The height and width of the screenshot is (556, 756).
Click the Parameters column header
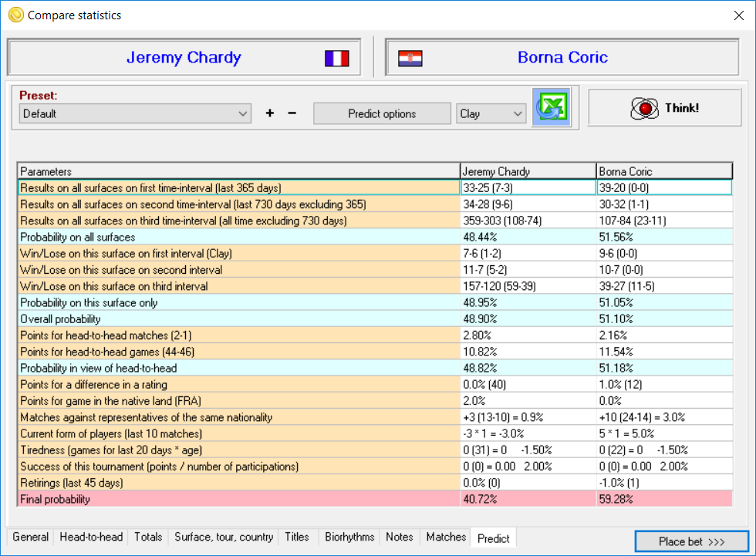coord(239,171)
